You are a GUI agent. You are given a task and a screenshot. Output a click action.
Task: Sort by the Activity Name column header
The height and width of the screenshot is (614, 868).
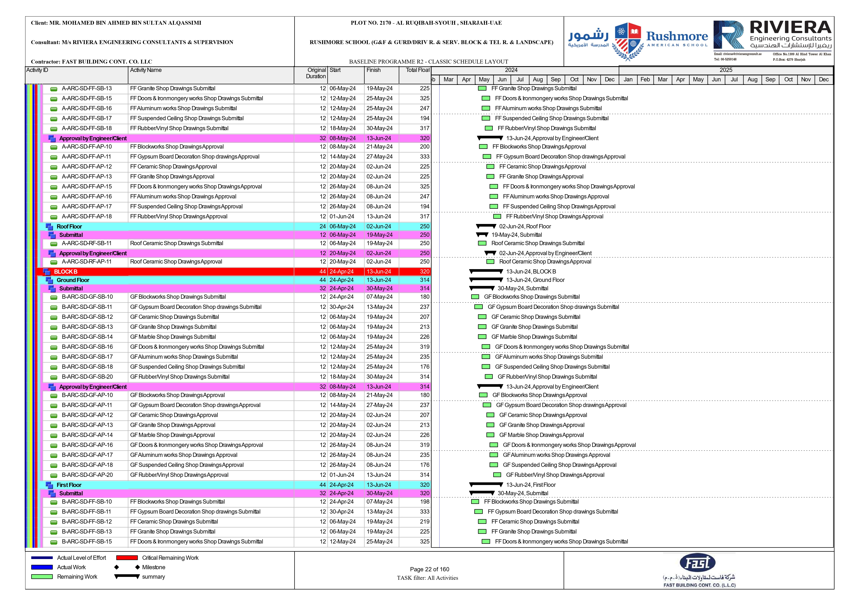click(211, 75)
